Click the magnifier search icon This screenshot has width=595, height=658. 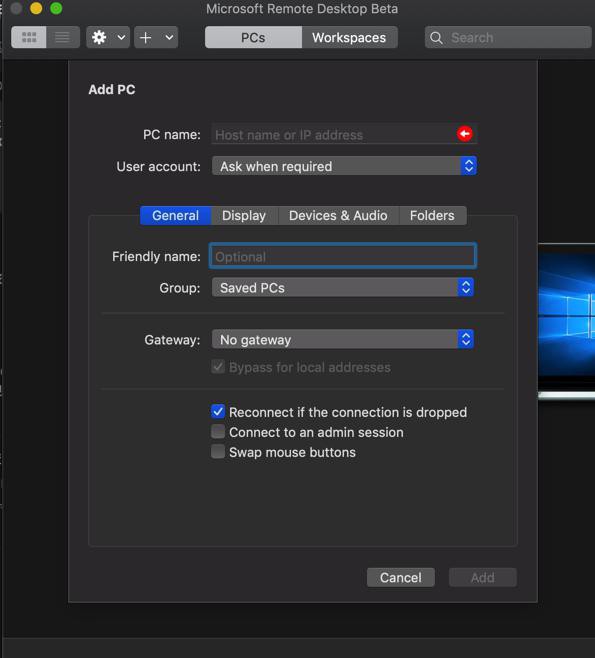coord(436,38)
